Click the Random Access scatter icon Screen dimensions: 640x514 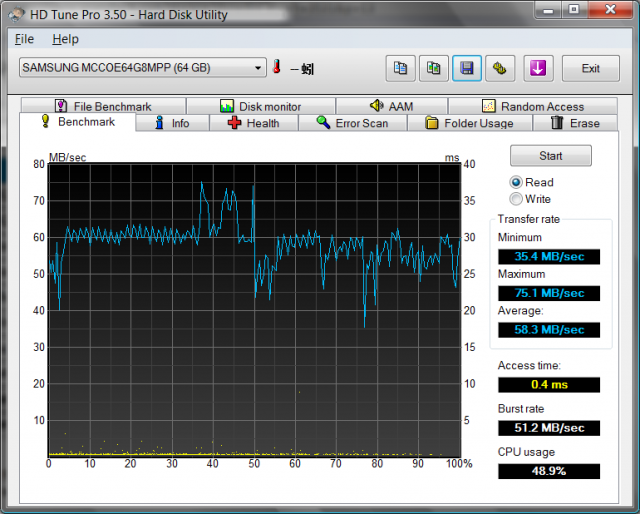pos(489,106)
